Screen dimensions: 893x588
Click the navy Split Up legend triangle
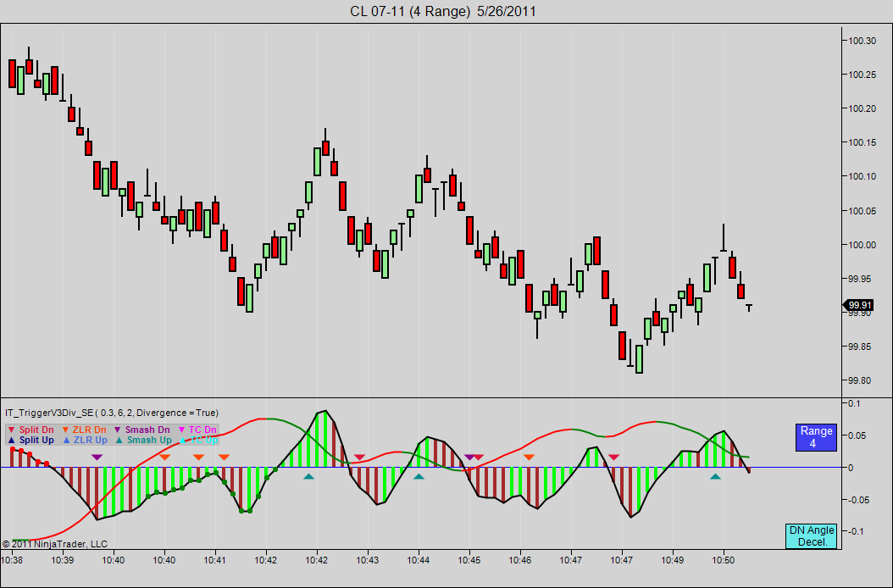click(12, 440)
